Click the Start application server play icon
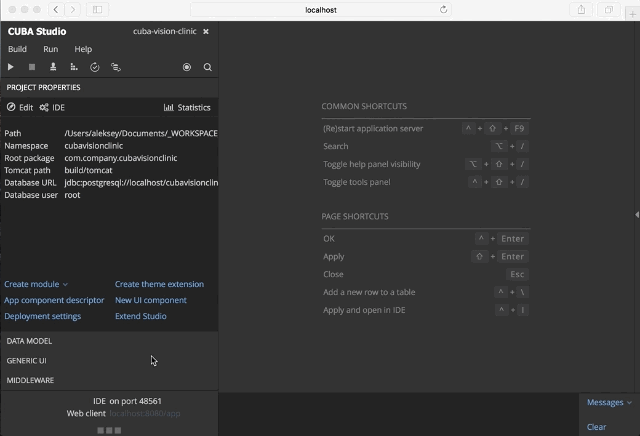Screen dimensions: 640x436 pyautogui.click(x=11, y=67)
